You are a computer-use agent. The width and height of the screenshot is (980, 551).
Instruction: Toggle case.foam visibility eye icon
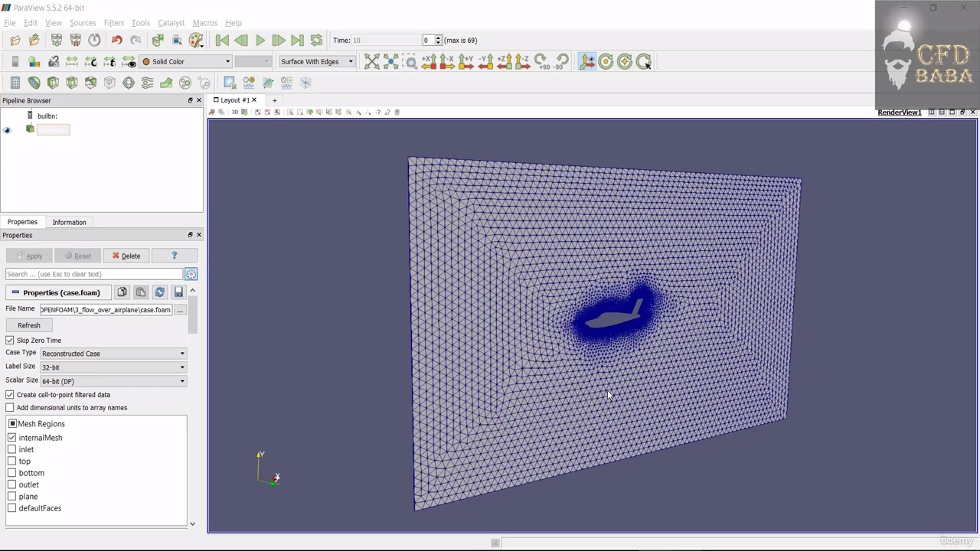point(8,130)
